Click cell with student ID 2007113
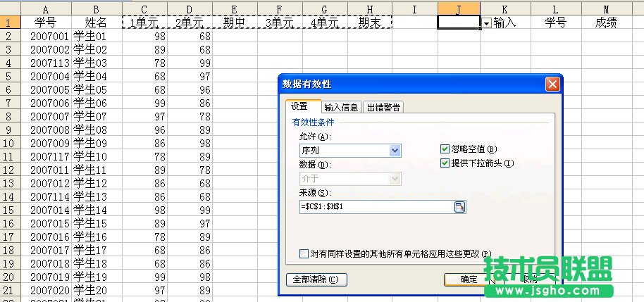644x302 pixels. point(46,63)
